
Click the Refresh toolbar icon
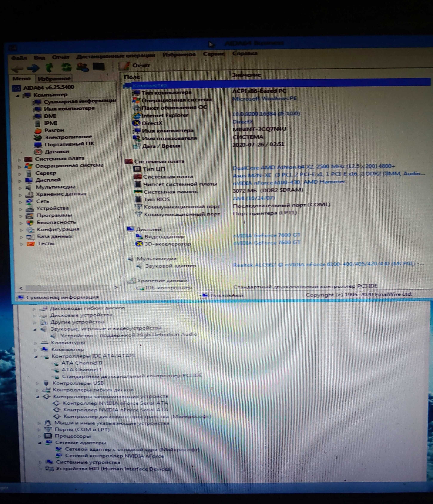coord(66,67)
